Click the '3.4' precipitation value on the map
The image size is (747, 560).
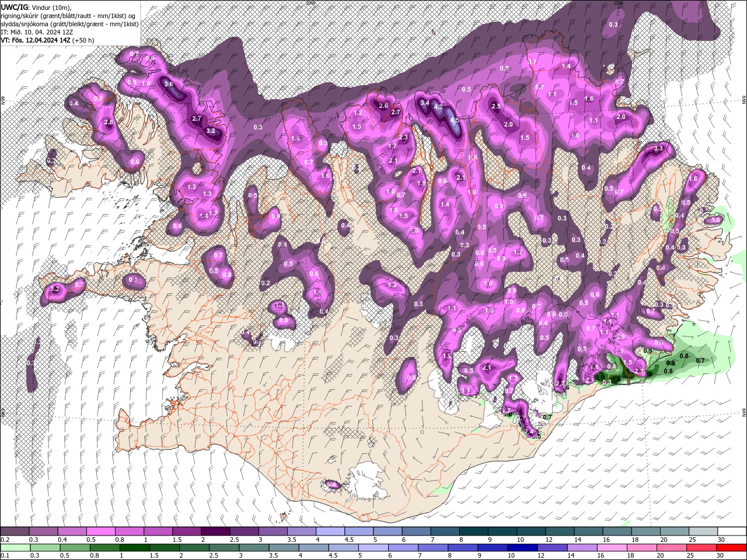pos(425,103)
